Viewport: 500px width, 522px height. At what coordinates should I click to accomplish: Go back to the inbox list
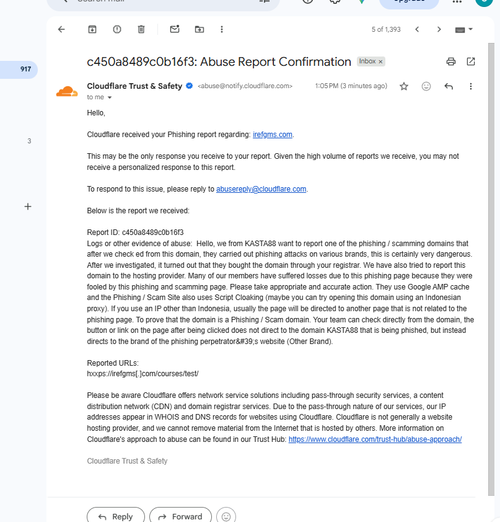61,29
